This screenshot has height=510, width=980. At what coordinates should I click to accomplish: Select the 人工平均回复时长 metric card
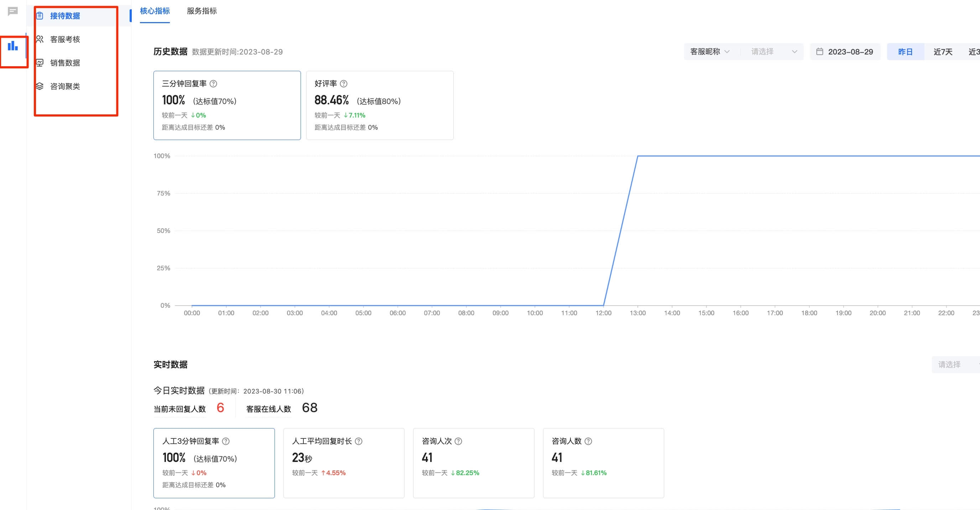coord(344,463)
